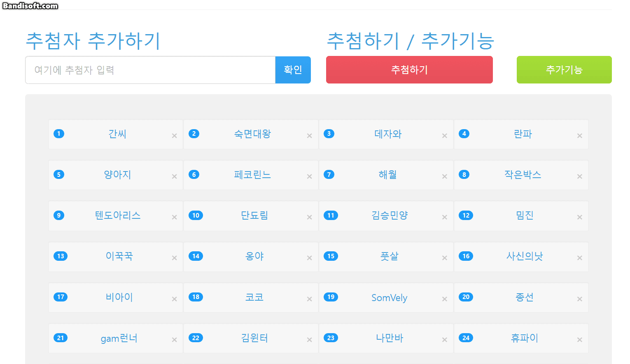The image size is (630, 364).
Task: Remove 양아지 via the x icon
Action: coord(174,176)
